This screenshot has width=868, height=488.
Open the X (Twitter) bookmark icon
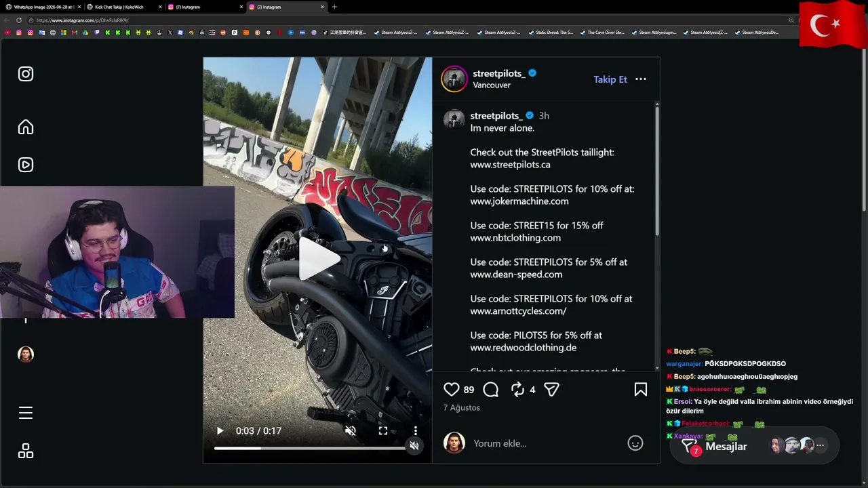pos(170,33)
